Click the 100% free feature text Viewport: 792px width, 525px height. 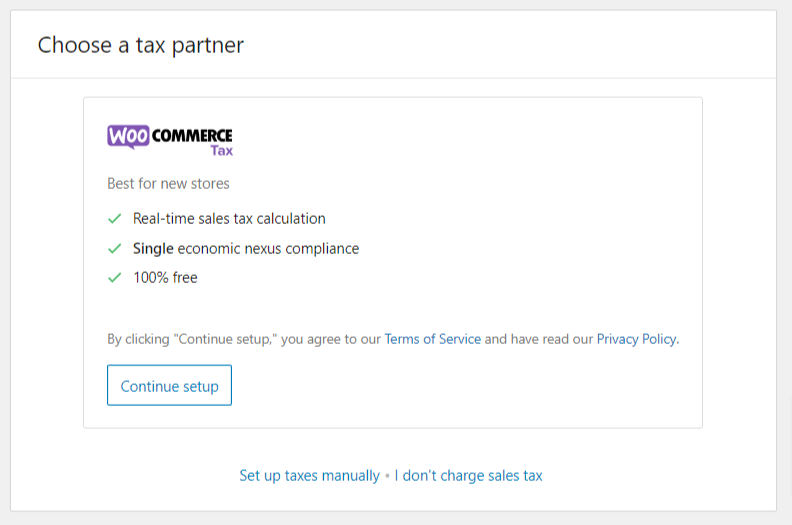(165, 278)
